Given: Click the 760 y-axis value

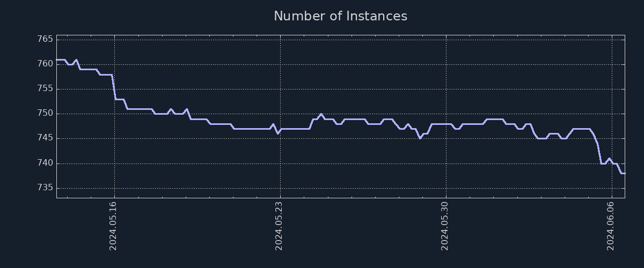Looking at the screenshot, I should 45,64.
